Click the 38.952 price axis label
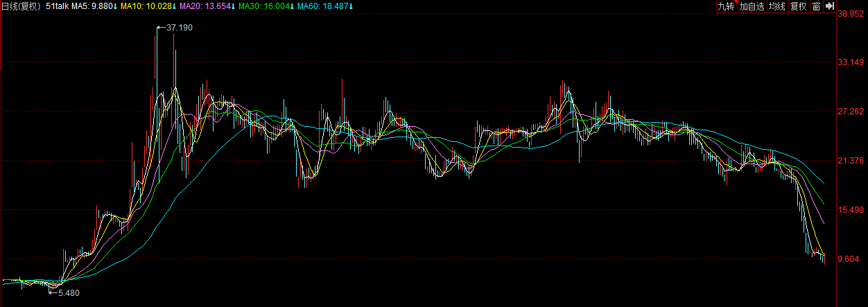 (851, 13)
